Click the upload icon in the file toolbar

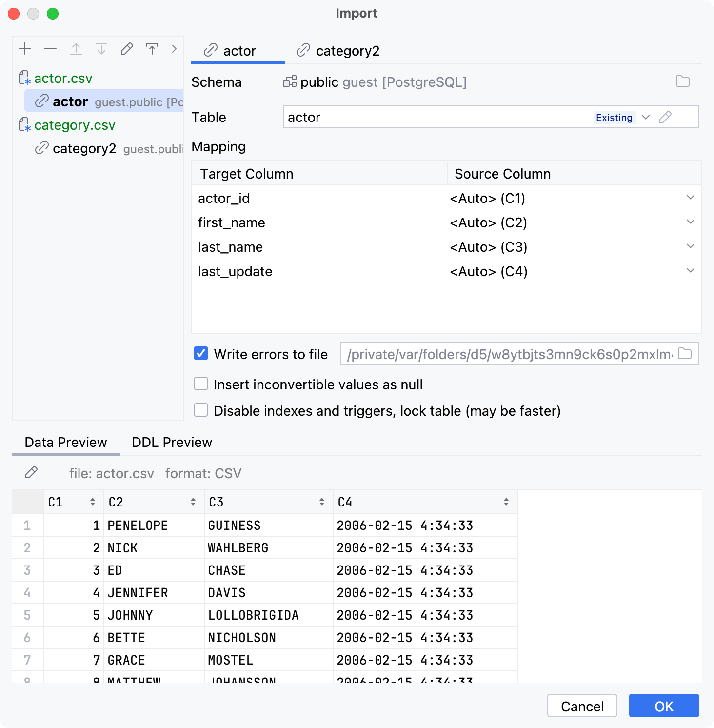coord(152,49)
